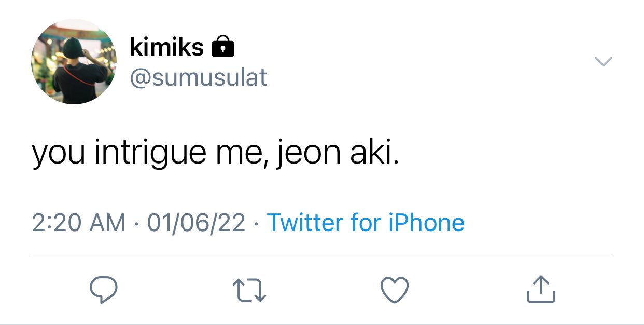Click the words "jeon aki" in the tweet
Image resolution: width=644 pixels, height=325 pixels.
pyautogui.click(x=337, y=154)
